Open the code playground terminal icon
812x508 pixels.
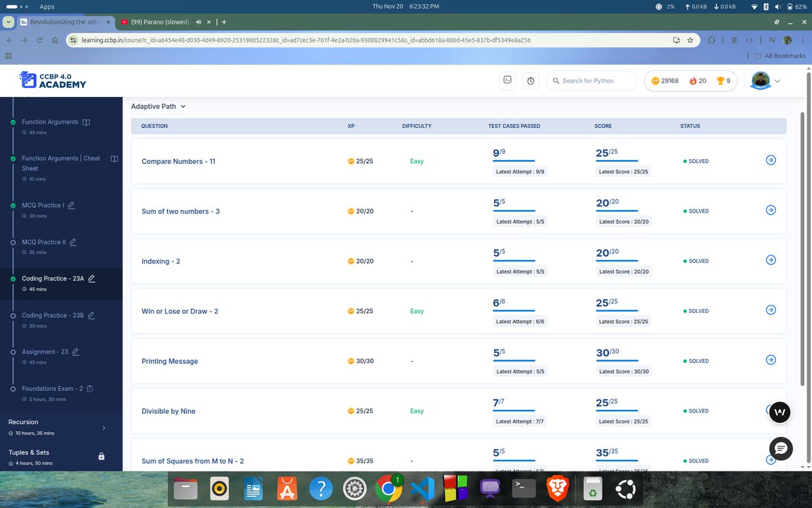pos(507,80)
